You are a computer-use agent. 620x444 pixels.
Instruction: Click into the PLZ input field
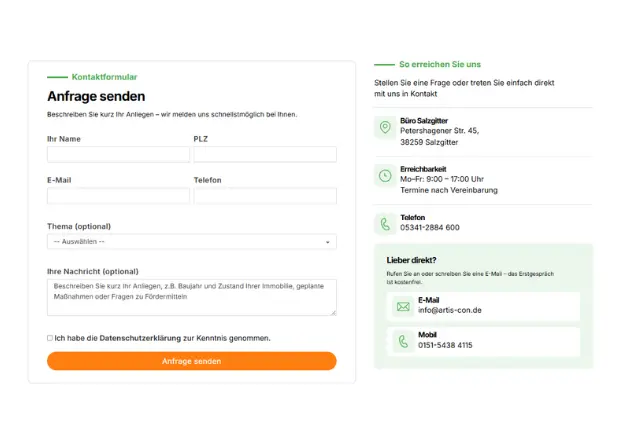click(265, 155)
